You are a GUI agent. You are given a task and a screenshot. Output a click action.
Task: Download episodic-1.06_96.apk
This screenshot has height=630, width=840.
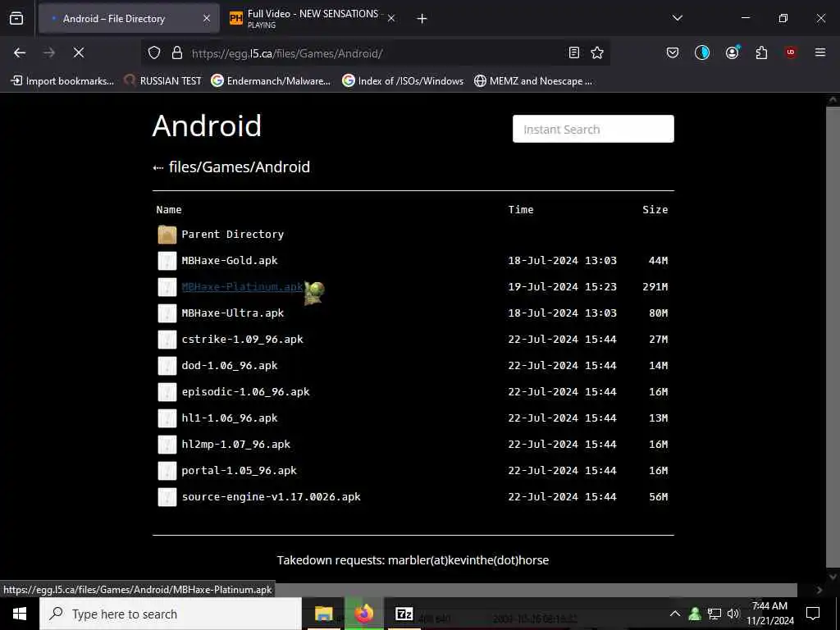pos(245,391)
